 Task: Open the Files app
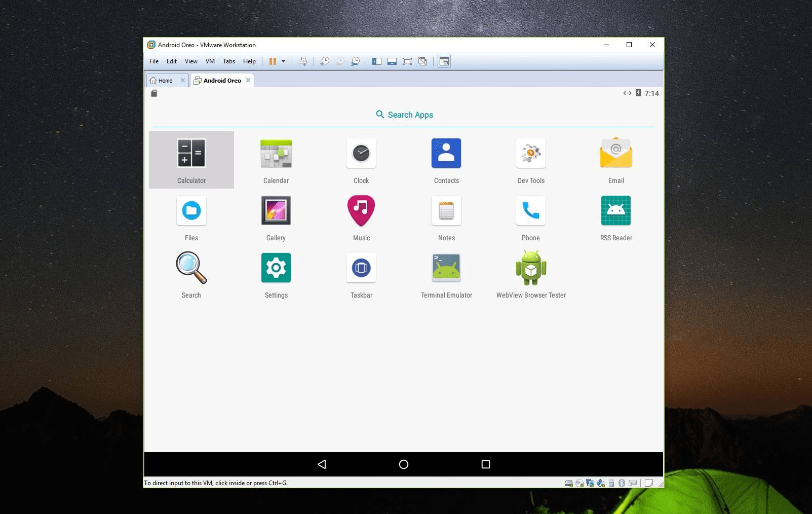[x=191, y=217]
